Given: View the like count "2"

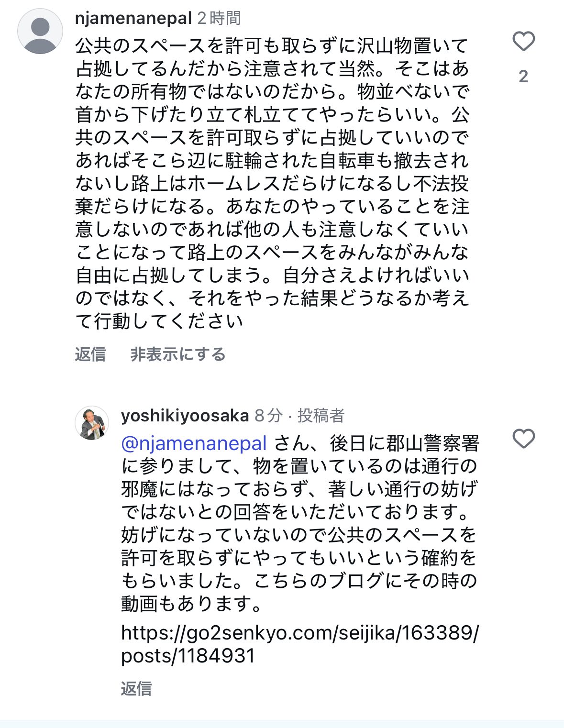Looking at the screenshot, I should click(523, 77).
